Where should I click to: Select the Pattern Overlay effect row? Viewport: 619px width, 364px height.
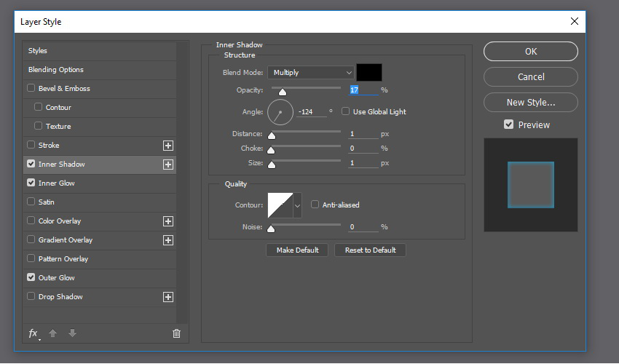pos(100,259)
